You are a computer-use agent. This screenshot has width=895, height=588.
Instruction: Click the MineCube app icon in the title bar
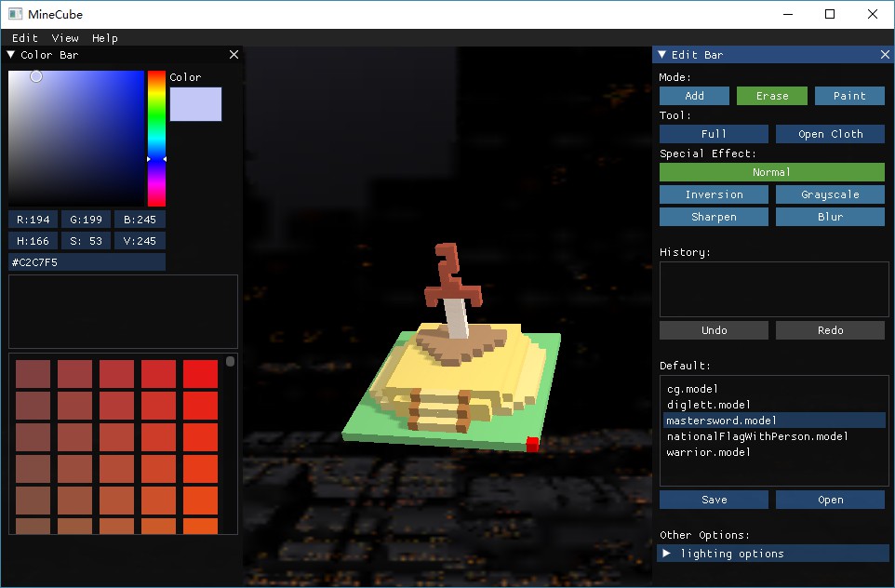pyautogui.click(x=16, y=14)
